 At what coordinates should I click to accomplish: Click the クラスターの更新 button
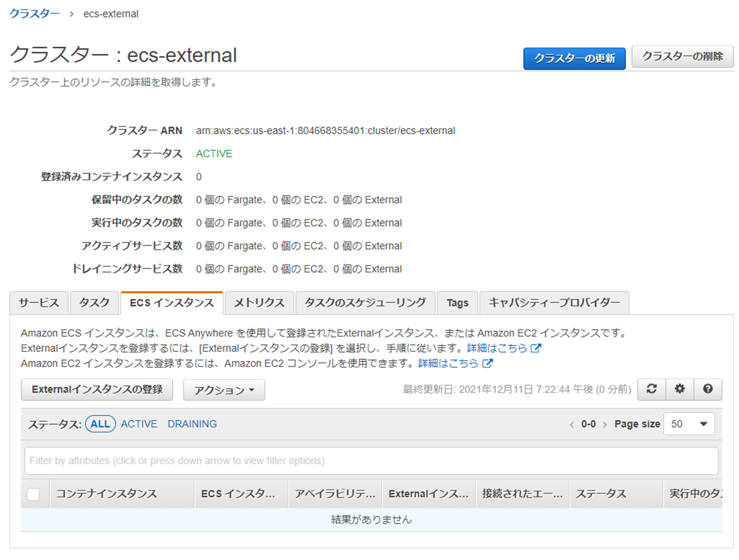pyautogui.click(x=574, y=58)
